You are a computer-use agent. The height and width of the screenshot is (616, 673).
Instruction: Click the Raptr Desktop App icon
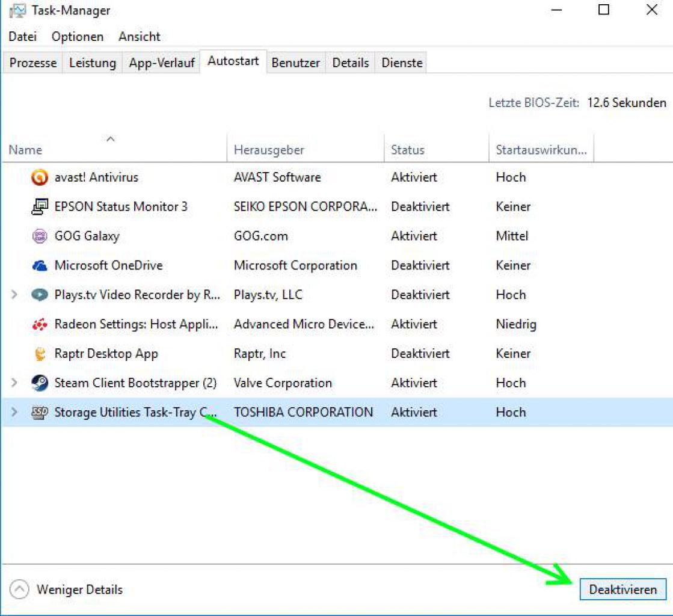point(40,354)
